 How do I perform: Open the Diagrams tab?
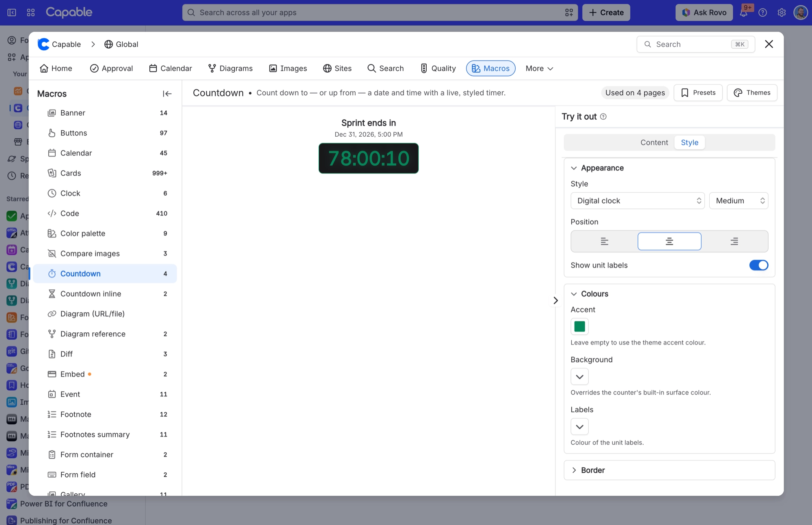click(230, 69)
